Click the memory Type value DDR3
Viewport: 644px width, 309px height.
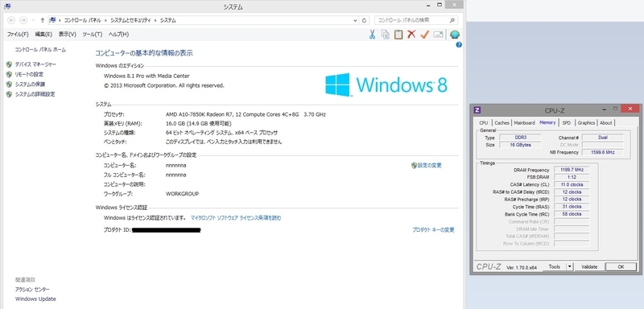click(x=520, y=138)
